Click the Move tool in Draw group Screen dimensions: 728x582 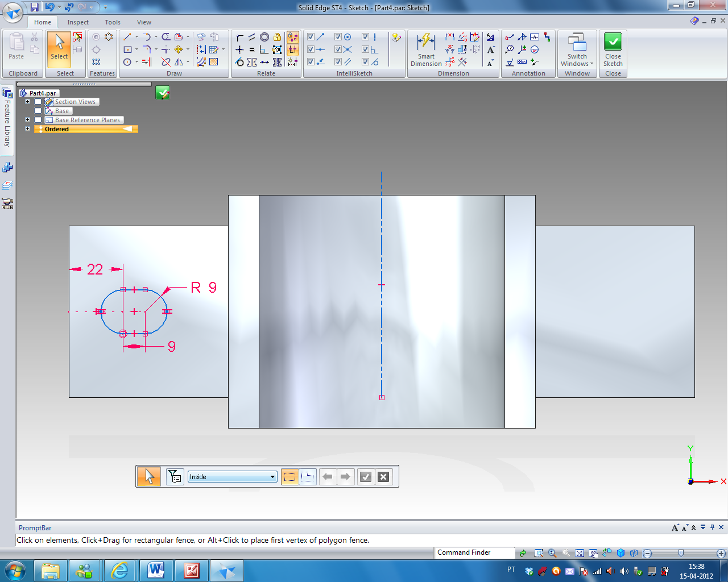coord(179,49)
